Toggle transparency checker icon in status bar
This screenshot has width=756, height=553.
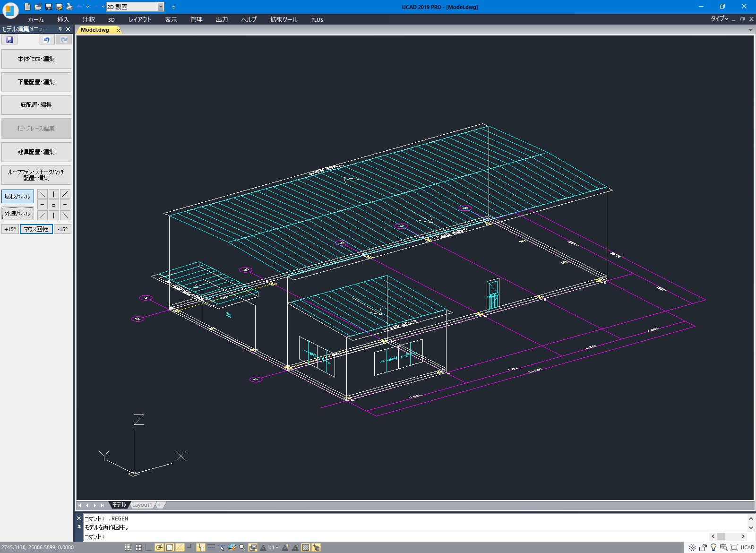click(306, 547)
